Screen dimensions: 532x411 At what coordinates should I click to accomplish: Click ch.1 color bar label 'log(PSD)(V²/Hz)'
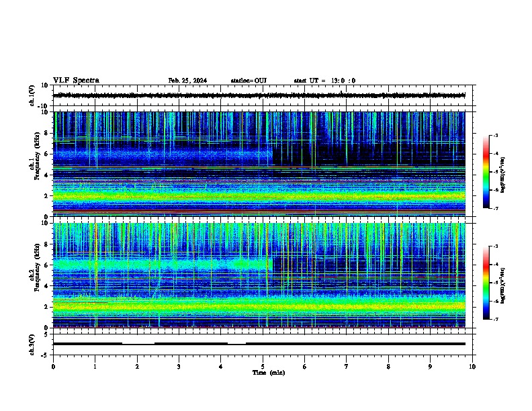point(503,175)
